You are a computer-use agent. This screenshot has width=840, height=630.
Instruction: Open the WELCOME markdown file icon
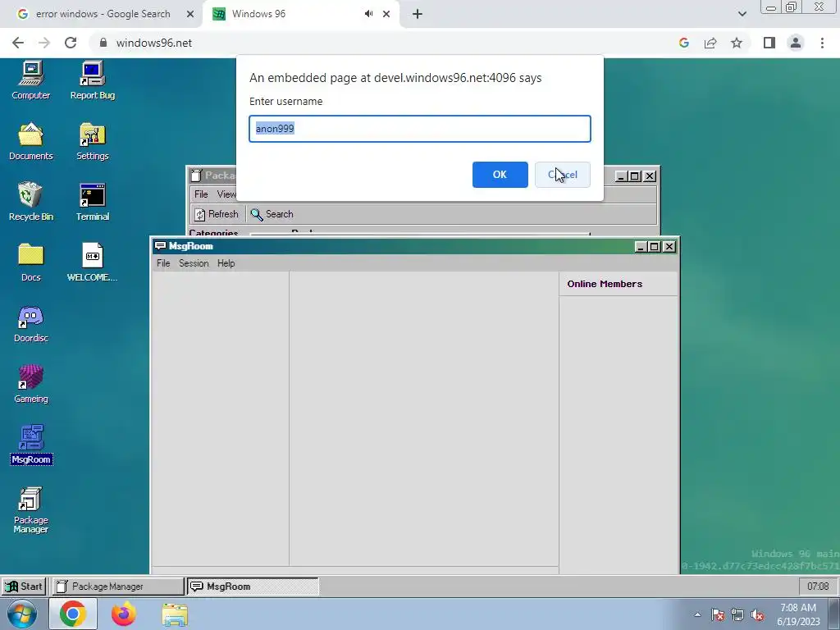93,262
